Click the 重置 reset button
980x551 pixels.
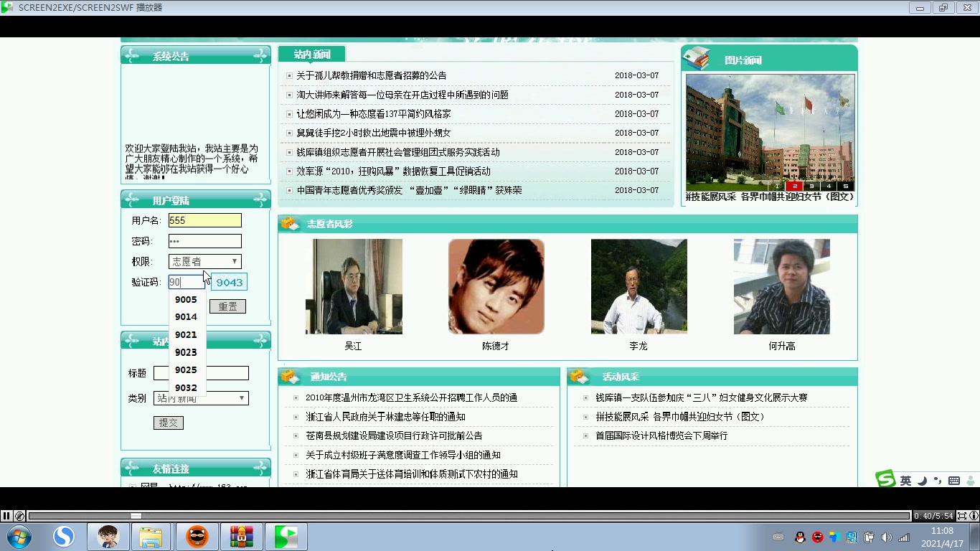point(227,306)
